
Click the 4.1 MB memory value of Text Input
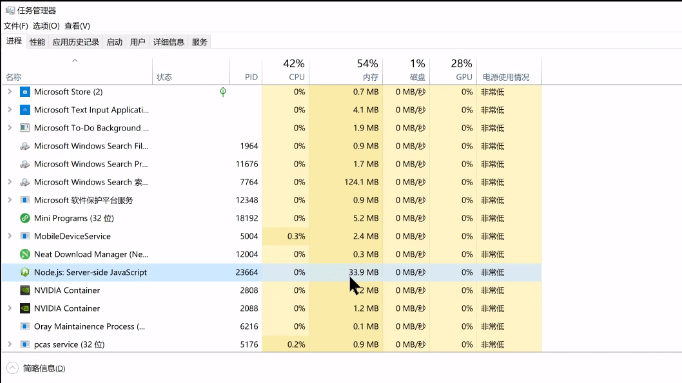(x=366, y=110)
